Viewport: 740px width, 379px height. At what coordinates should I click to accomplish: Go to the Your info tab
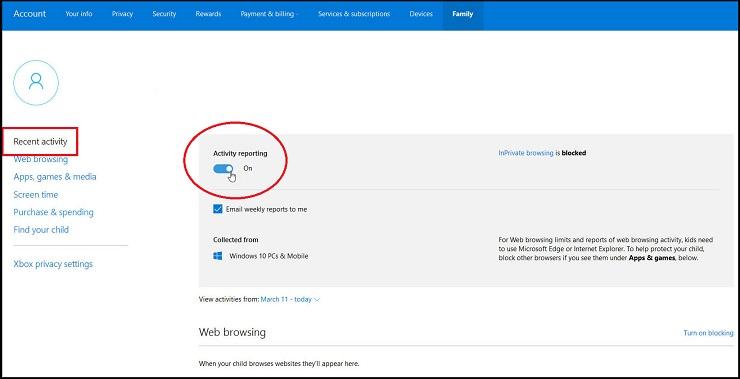coord(79,14)
